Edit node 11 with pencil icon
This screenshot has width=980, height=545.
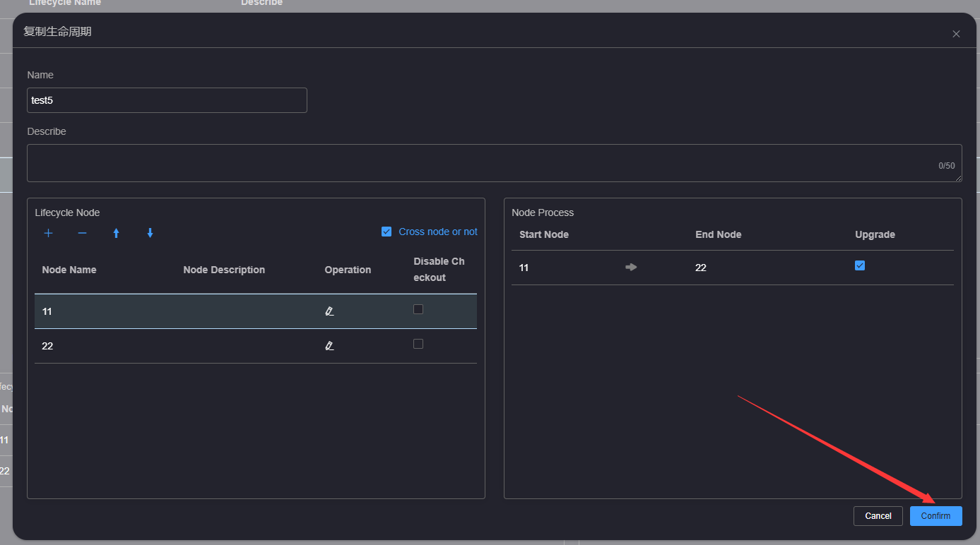(x=329, y=311)
